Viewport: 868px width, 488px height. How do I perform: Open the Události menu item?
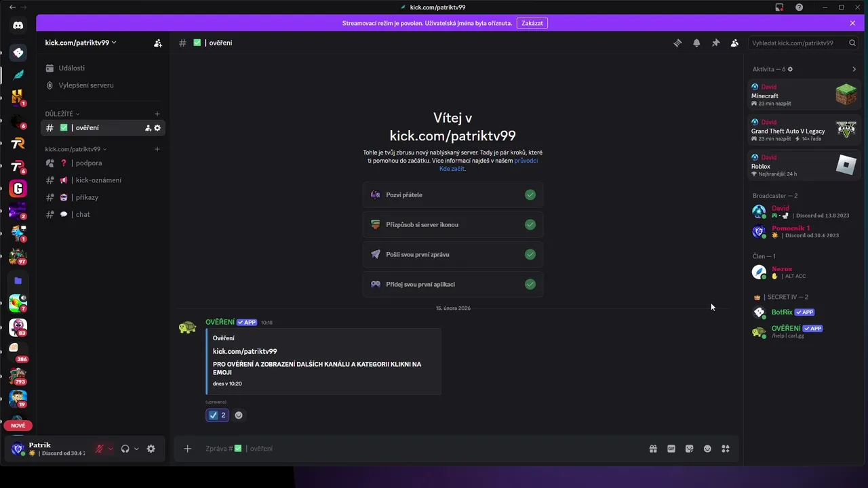click(x=103, y=68)
